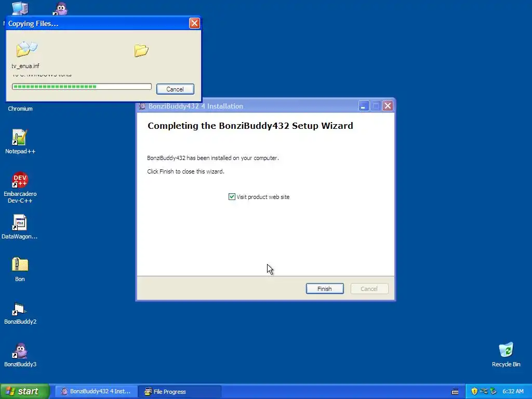The image size is (532, 399).
Task: Click the flying papers source folder animation
Action: pos(26,49)
